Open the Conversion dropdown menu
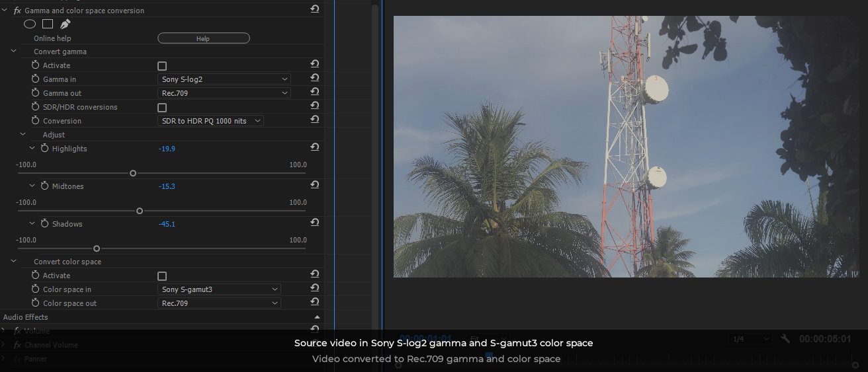 [210, 121]
